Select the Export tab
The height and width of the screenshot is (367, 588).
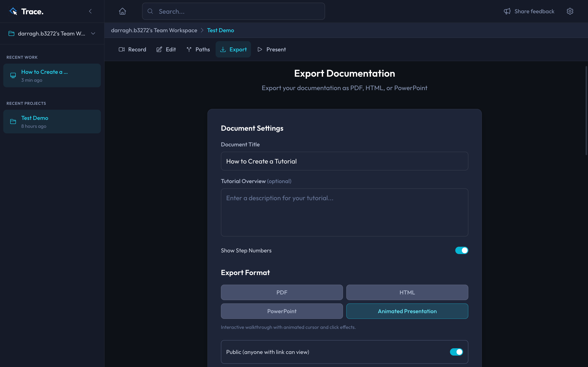point(233,49)
